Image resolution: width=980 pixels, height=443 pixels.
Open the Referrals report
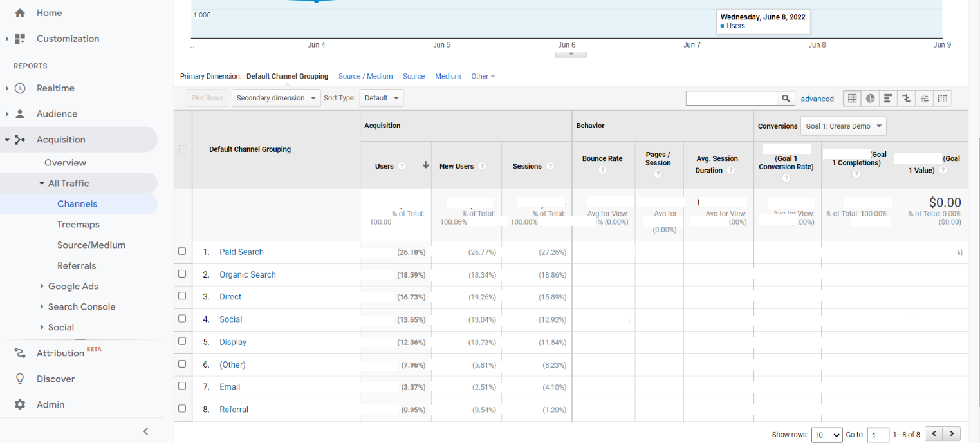77,266
